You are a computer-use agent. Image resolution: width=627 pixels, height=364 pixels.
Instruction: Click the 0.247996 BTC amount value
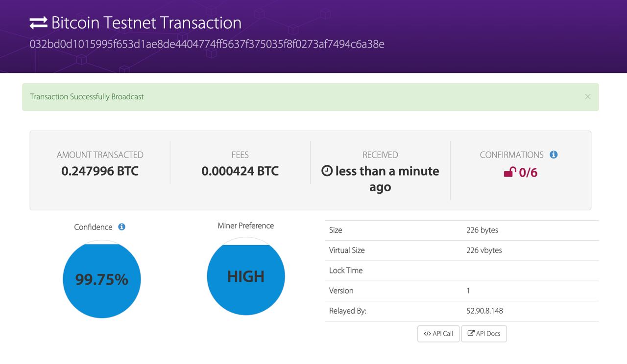click(100, 171)
